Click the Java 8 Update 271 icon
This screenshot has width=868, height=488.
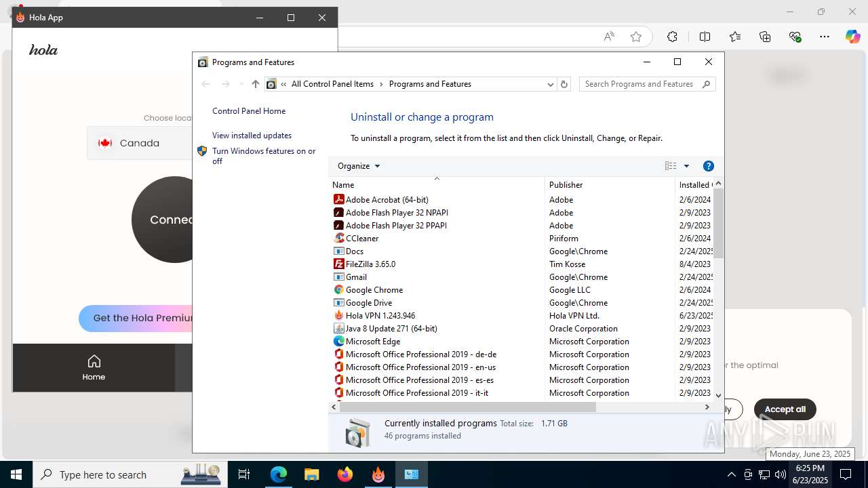[x=339, y=328]
